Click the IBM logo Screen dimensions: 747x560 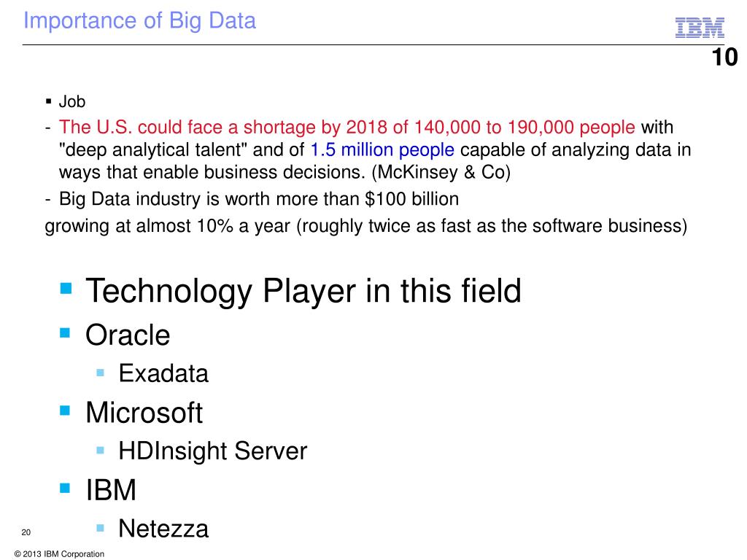click(x=700, y=28)
